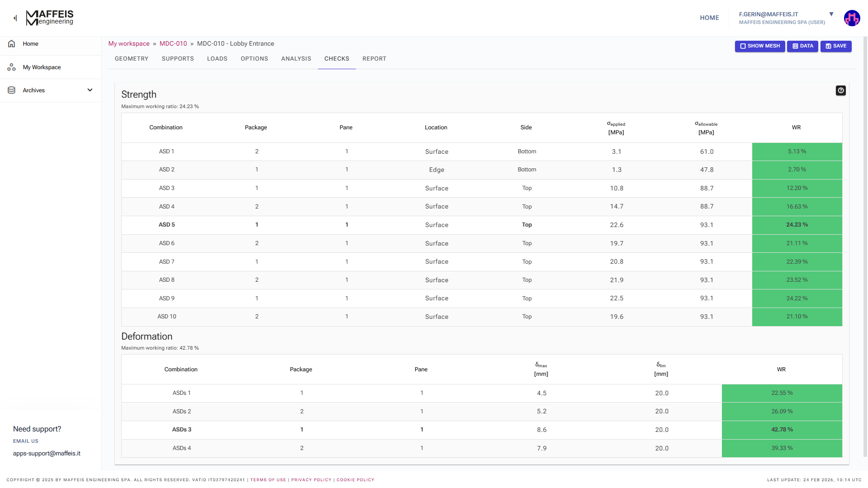Toggle the Show Mesh button

pyautogui.click(x=759, y=46)
